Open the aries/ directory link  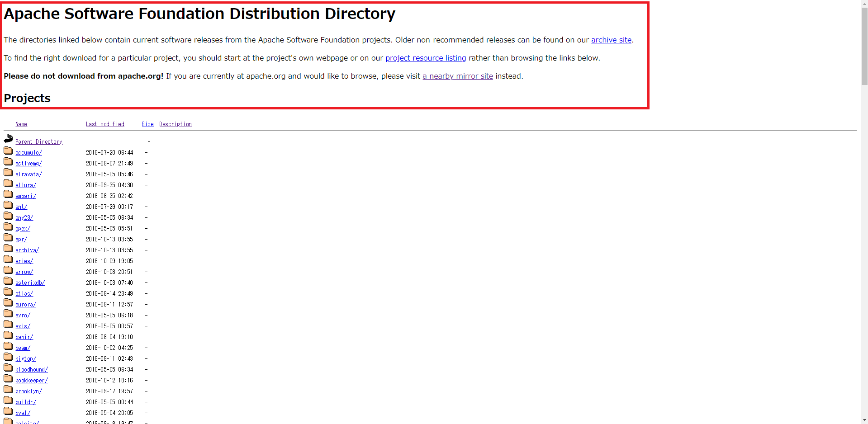tap(24, 261)
